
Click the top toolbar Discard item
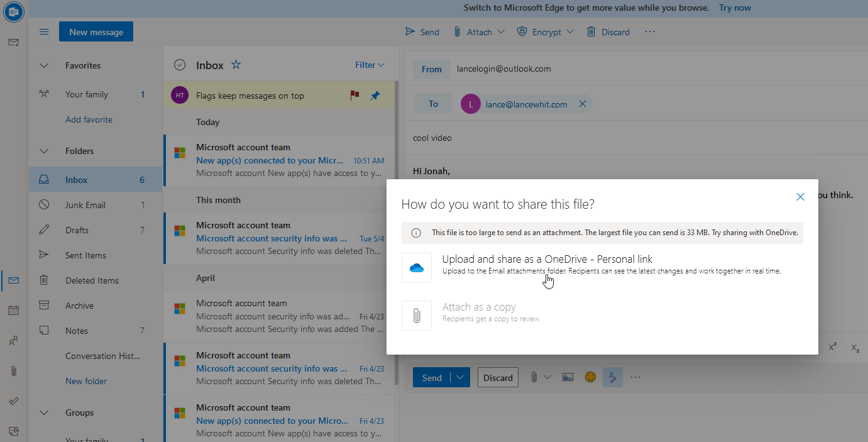point(608,32)
